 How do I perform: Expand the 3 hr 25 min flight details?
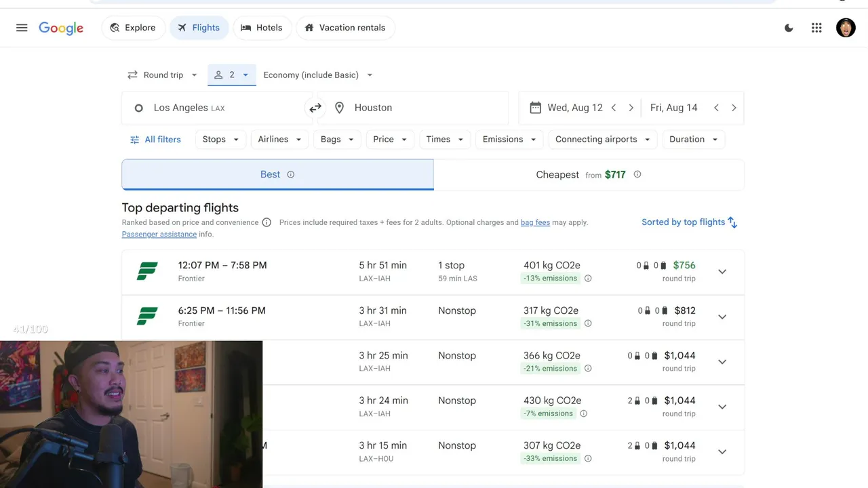tap(722, 362)
